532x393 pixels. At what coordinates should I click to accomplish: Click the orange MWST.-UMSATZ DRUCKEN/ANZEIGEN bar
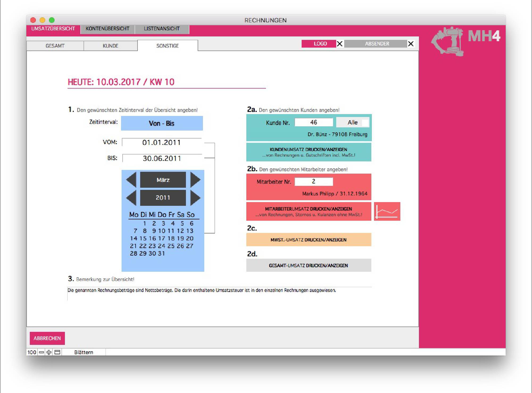309,240
